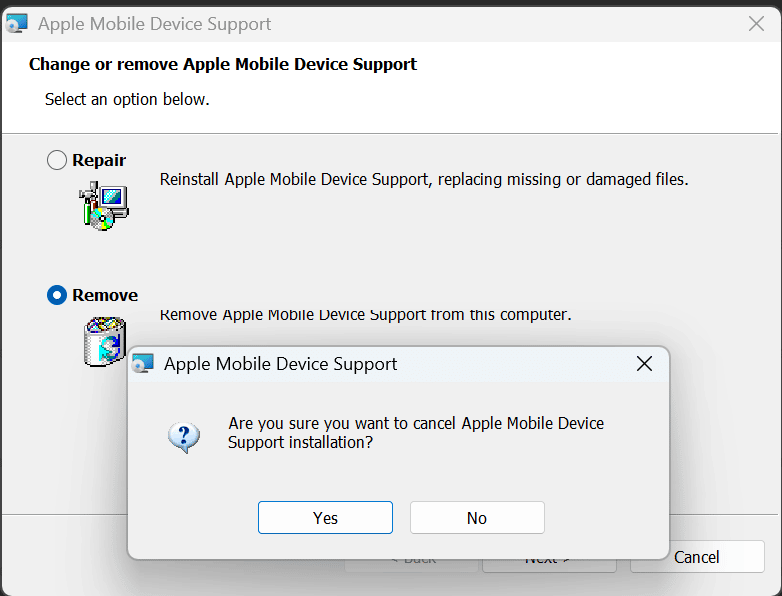Close the main Apple Mobile Device Support window

[756, 23]
